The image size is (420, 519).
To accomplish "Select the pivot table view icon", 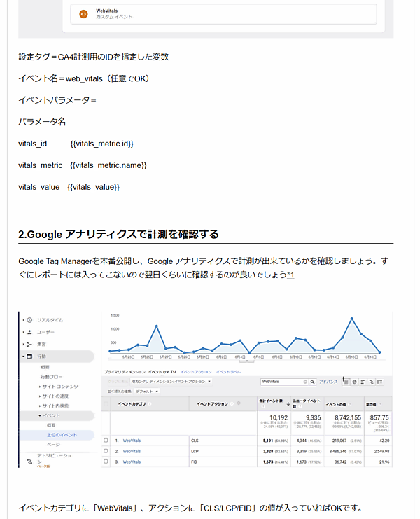I will 380,382.
